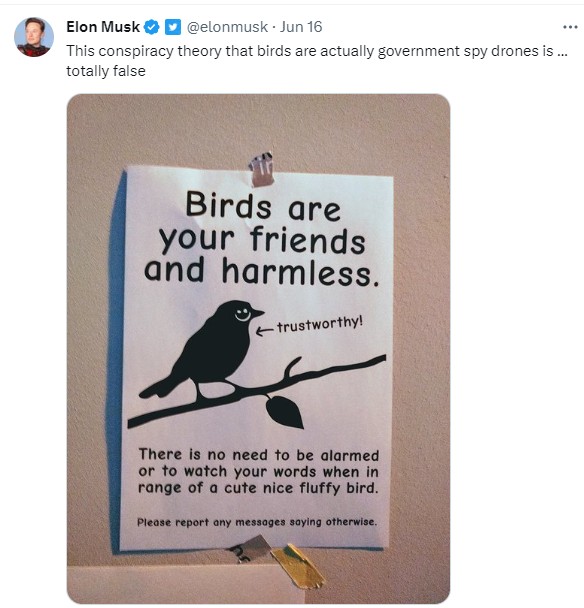
Task: Click the leaf hanging from the branch
Action: pos(284,412)
